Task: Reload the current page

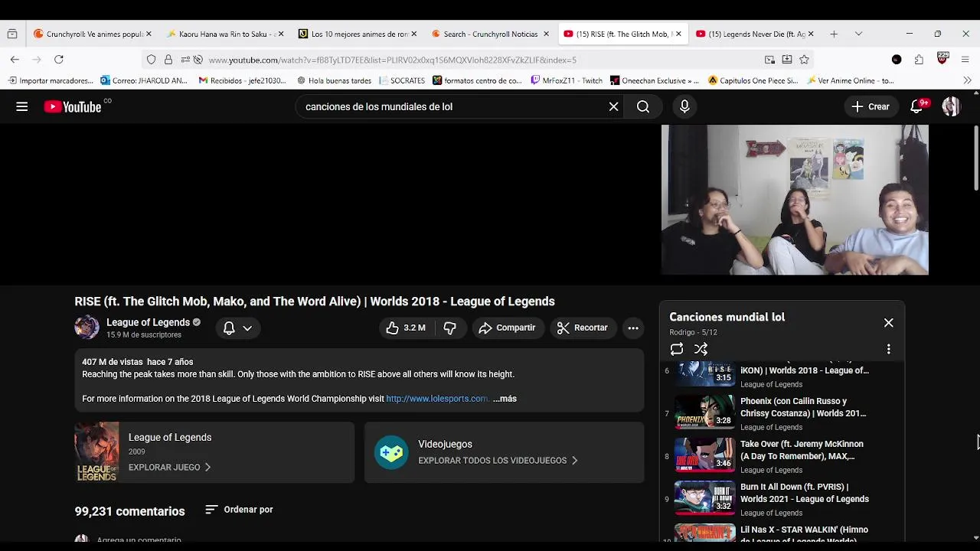Action: tap(59, 59)
